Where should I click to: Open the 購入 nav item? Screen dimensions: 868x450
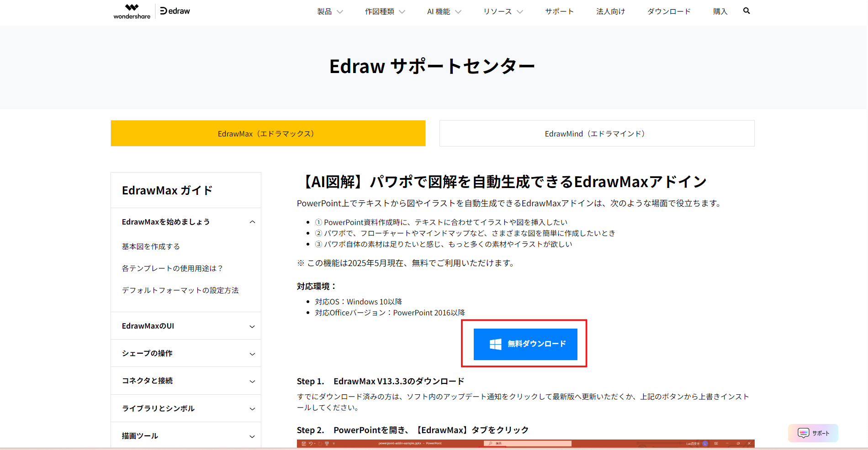(x=720, y=11)
